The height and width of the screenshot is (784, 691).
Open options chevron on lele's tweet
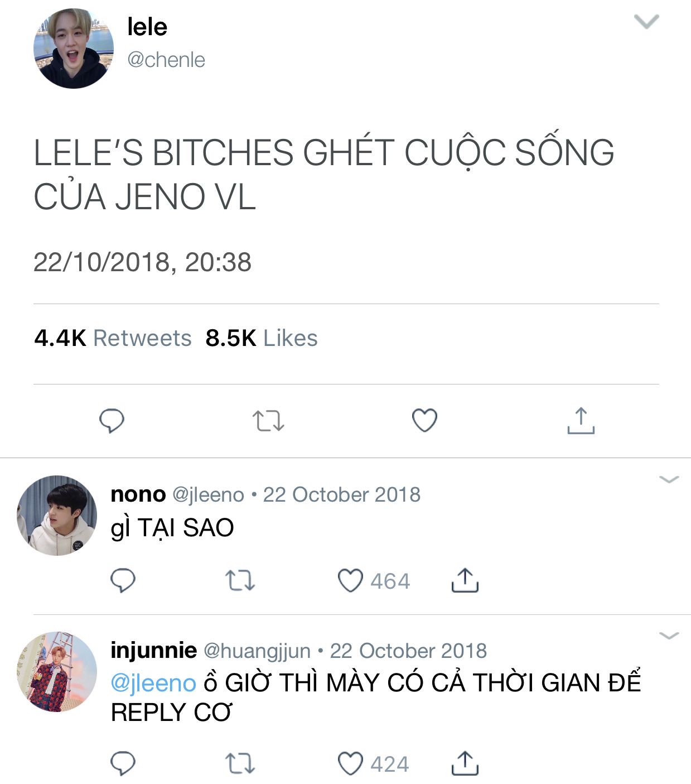click(x=647, y=22)
